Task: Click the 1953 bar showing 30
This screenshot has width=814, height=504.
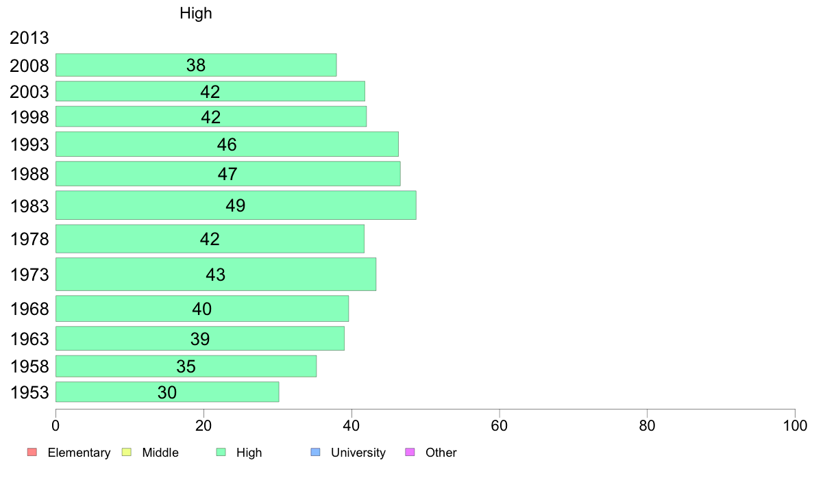Action: pos(167,392)
